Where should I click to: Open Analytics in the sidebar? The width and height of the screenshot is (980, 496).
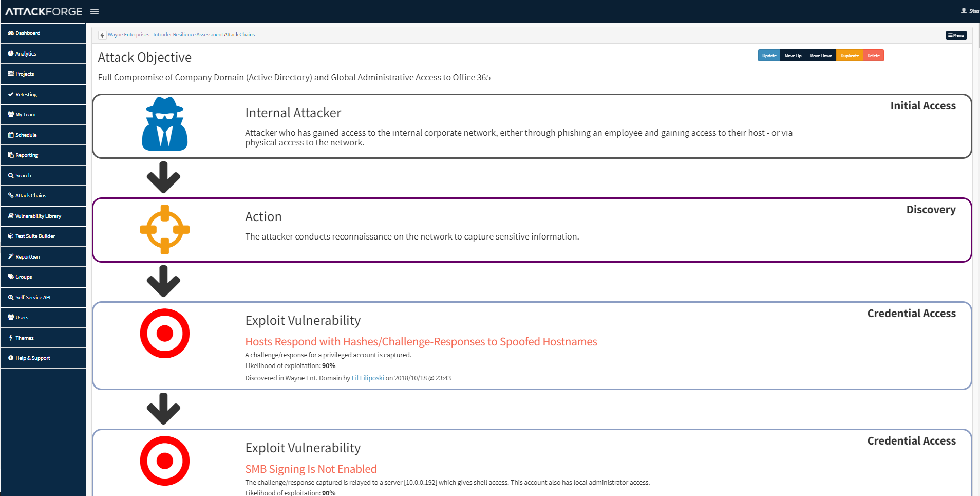(x=43, y=53)
